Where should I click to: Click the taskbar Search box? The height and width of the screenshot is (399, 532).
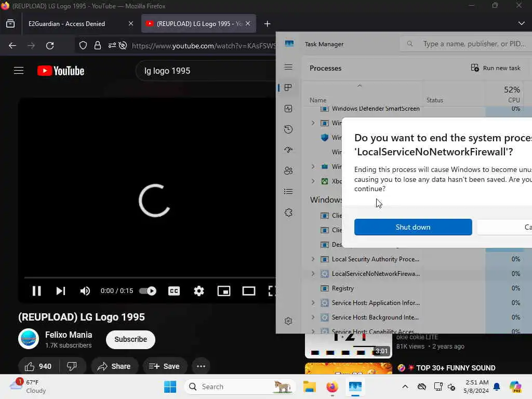click(240, 387)
